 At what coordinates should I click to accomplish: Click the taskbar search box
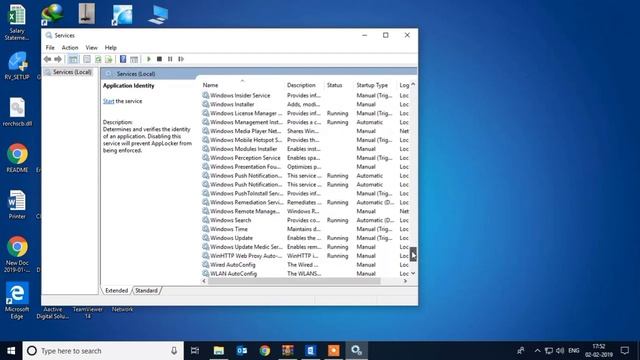(103, 351)
